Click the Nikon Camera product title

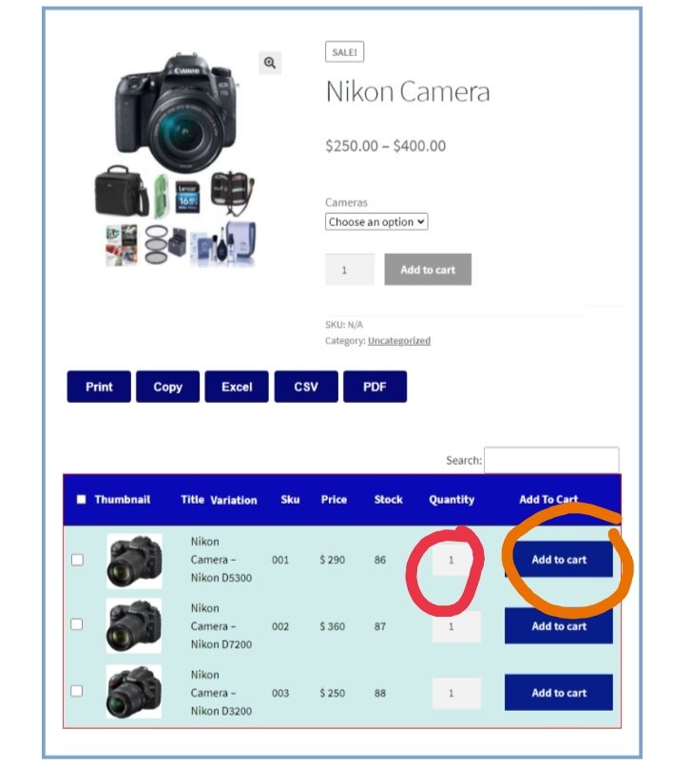tap(408, 91)
